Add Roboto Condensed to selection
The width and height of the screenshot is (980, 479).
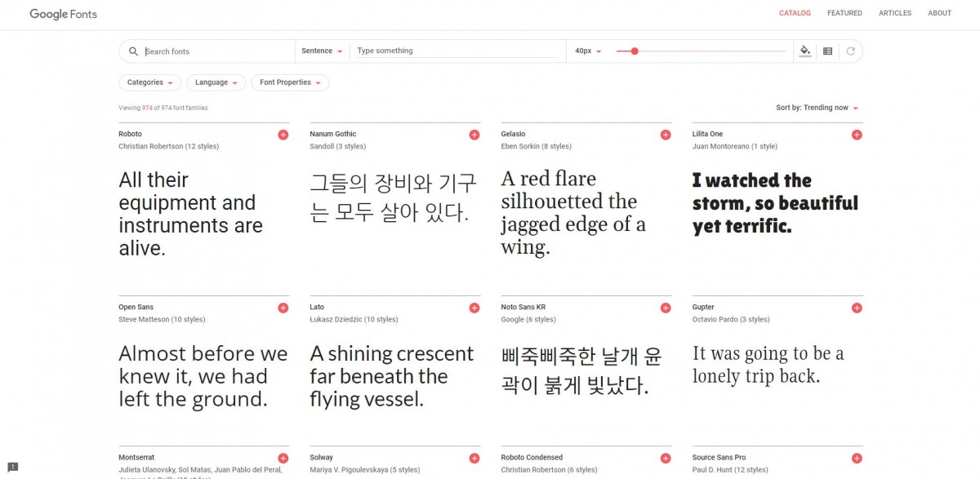point(666,459)
